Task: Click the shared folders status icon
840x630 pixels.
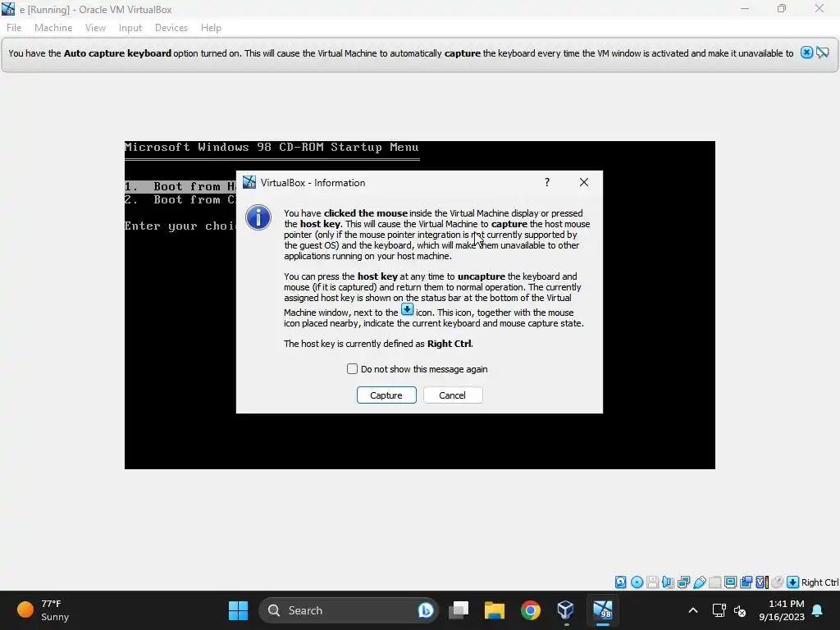Action: click(x=714, y=582)
